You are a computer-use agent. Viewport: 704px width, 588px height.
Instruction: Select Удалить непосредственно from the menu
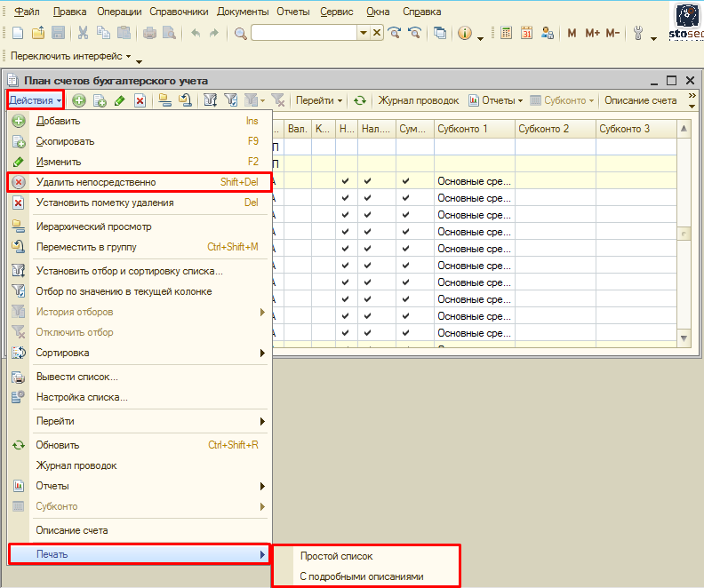(96, 182)
